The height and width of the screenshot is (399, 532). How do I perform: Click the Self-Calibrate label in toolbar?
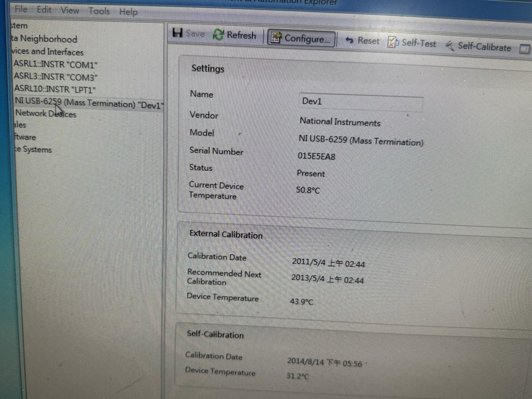(484, 46)
